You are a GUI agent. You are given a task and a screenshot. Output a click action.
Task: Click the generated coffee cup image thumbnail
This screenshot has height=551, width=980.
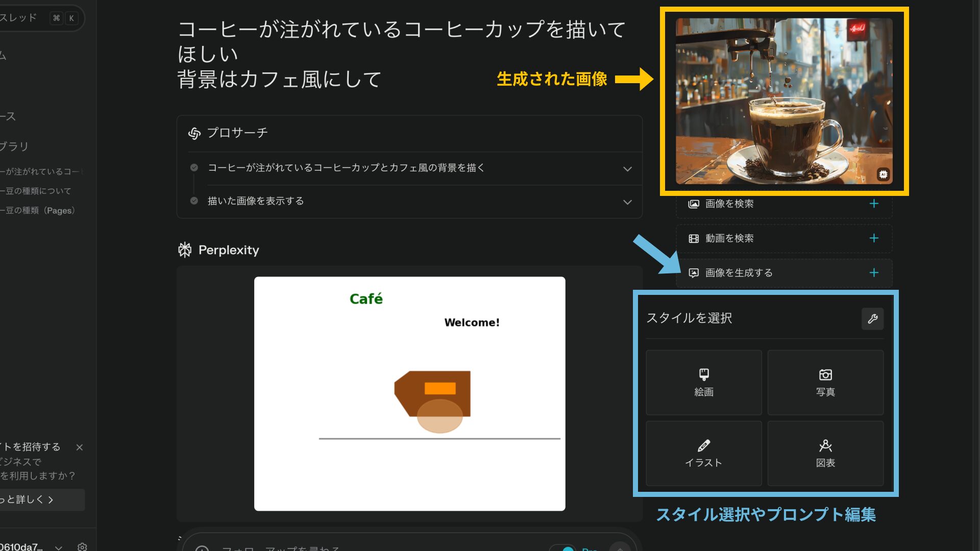(784, 100)
